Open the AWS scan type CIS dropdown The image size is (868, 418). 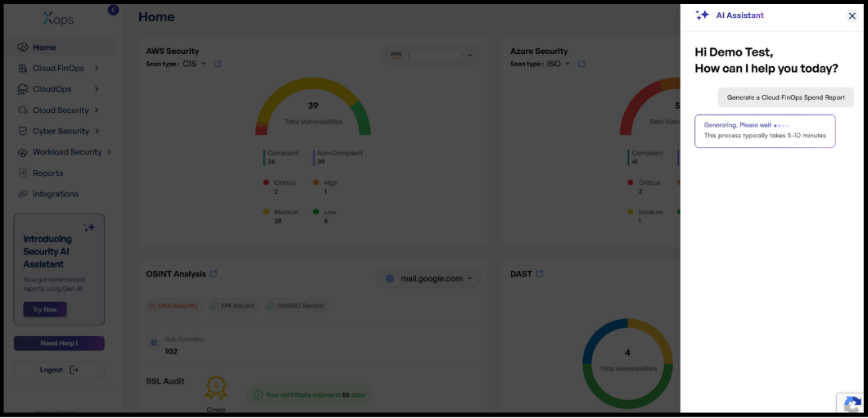pyautogui.click(x=194, y=64)
